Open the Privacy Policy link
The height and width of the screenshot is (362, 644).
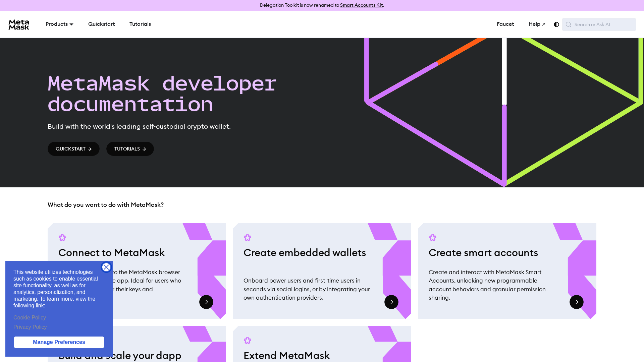[x=30, y=327]
